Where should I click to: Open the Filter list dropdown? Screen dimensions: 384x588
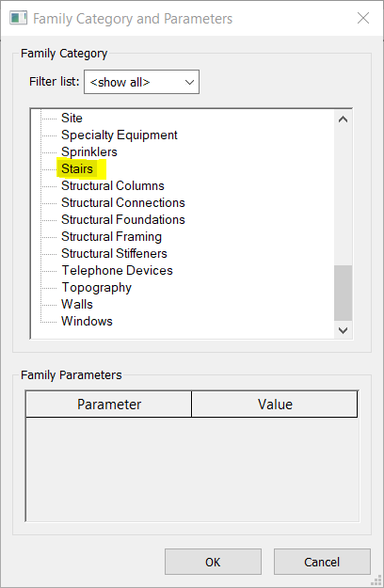click(x=141, y=82)
